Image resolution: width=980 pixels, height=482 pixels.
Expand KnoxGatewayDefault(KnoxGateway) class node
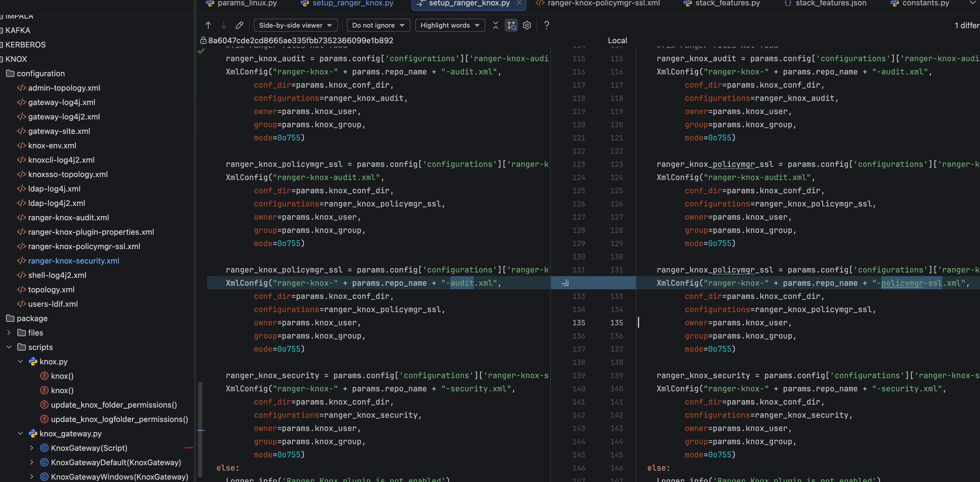[x=32, y=462]
